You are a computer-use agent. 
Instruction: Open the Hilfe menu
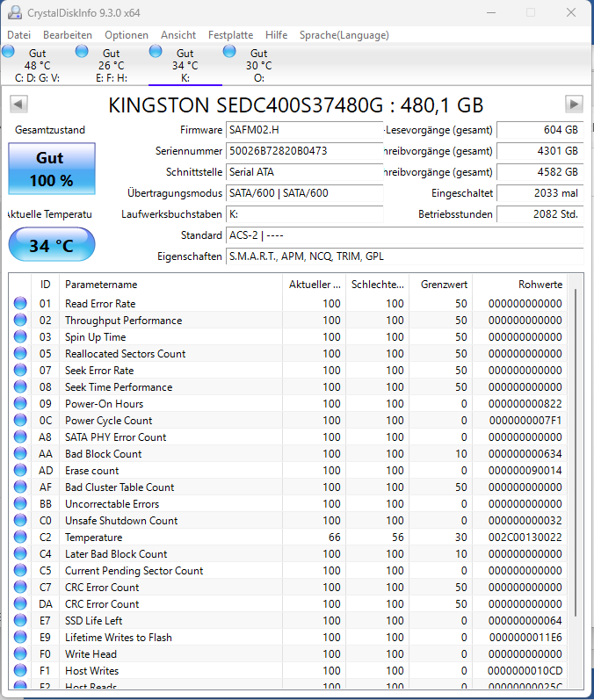coord(276,35)
